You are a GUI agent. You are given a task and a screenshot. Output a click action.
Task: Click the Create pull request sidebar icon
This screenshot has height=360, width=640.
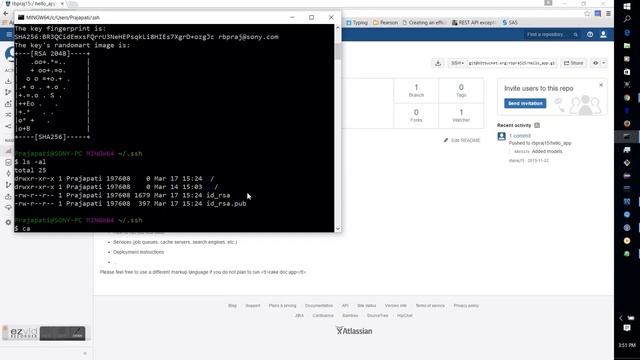coord(8,104)
